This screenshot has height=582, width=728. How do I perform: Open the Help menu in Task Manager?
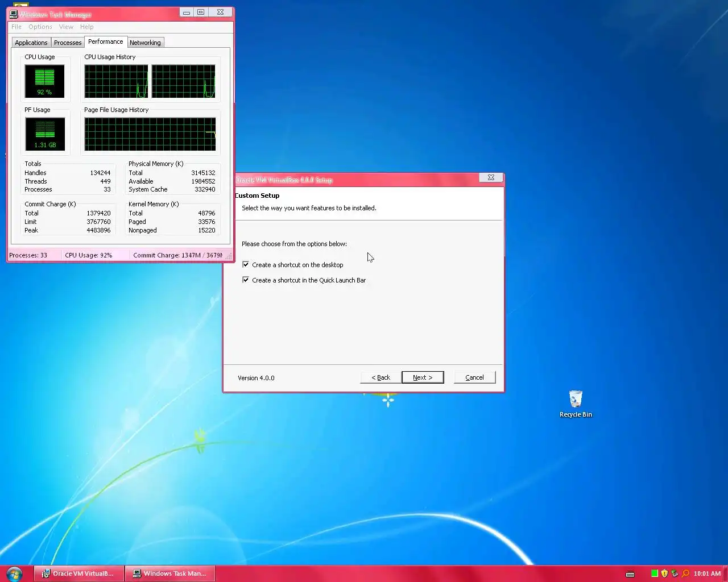point(86,27)
